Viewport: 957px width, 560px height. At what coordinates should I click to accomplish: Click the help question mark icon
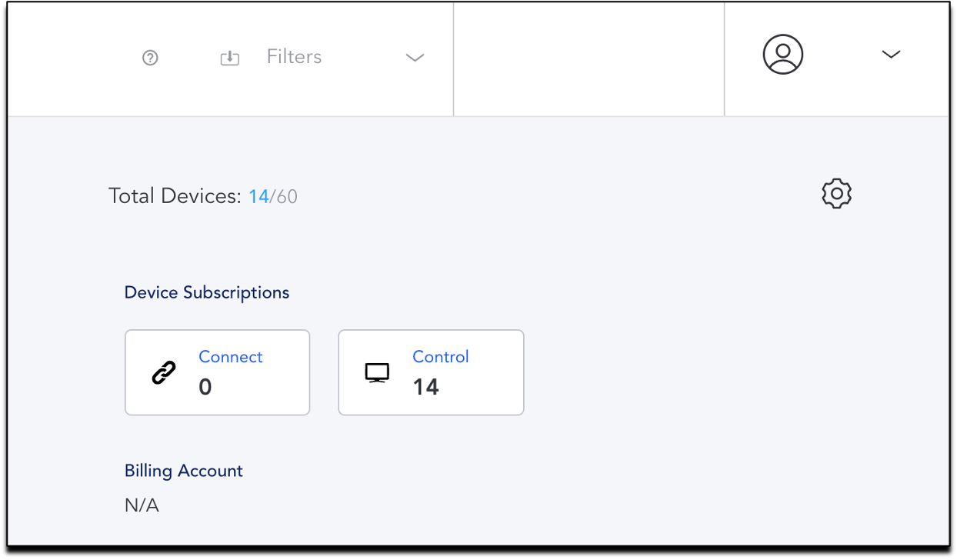[150, 58]
